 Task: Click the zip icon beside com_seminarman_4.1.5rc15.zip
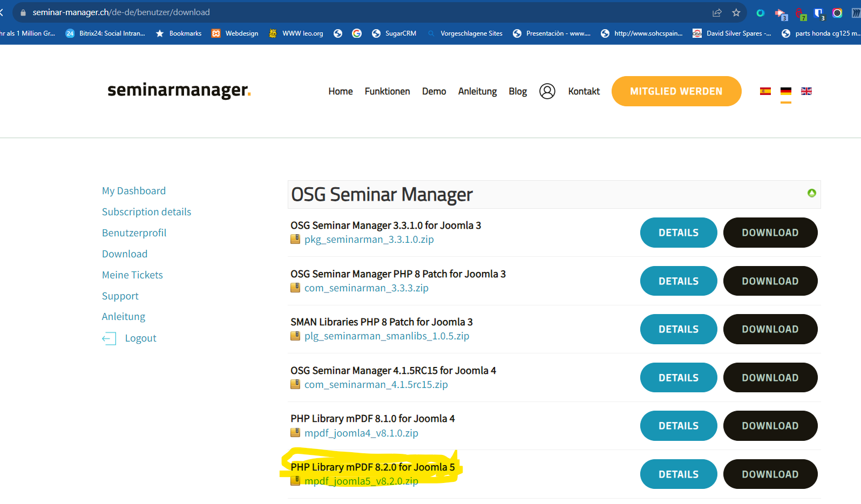click(295, 384)
